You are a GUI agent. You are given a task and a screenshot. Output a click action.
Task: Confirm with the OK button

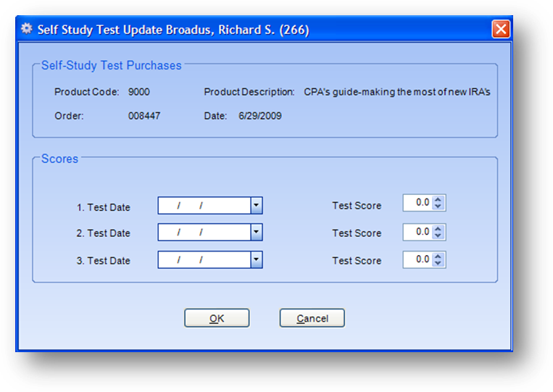pos(217,318)
